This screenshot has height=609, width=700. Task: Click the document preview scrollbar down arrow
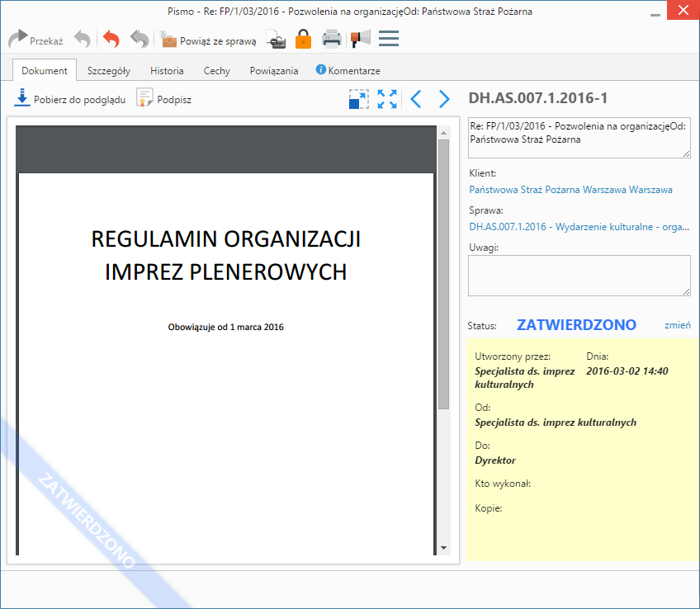click(x=443, y=548)
